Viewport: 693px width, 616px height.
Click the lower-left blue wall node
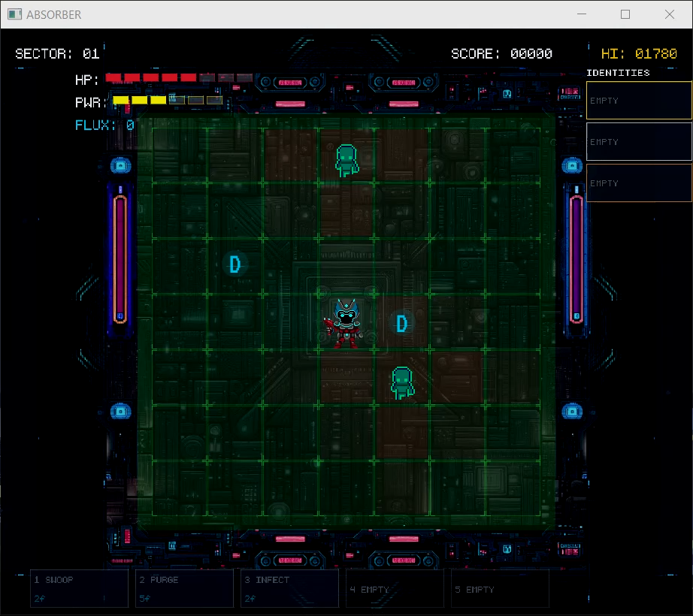[121, 412]
